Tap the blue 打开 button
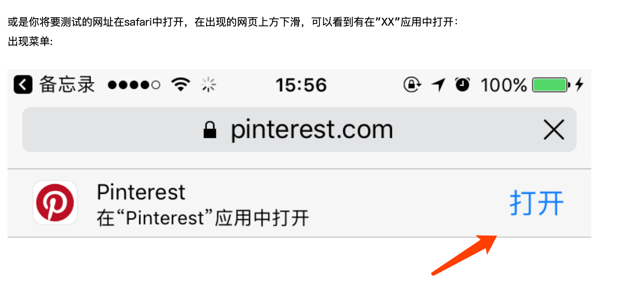 click(x=537, y=203)
